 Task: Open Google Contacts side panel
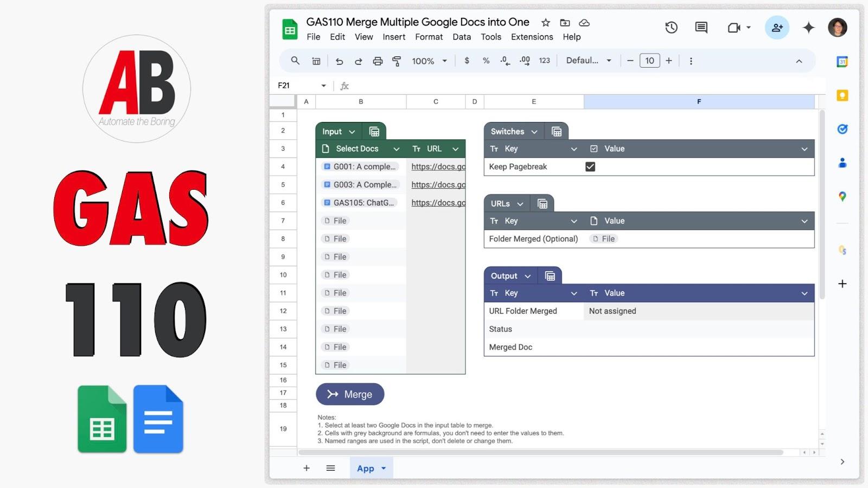click(x=842, y=163)
